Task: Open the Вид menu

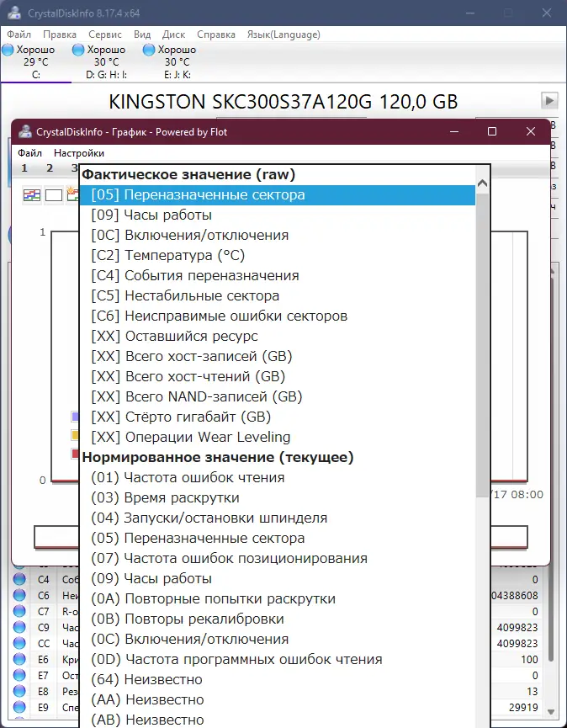Action: (142, 35)
